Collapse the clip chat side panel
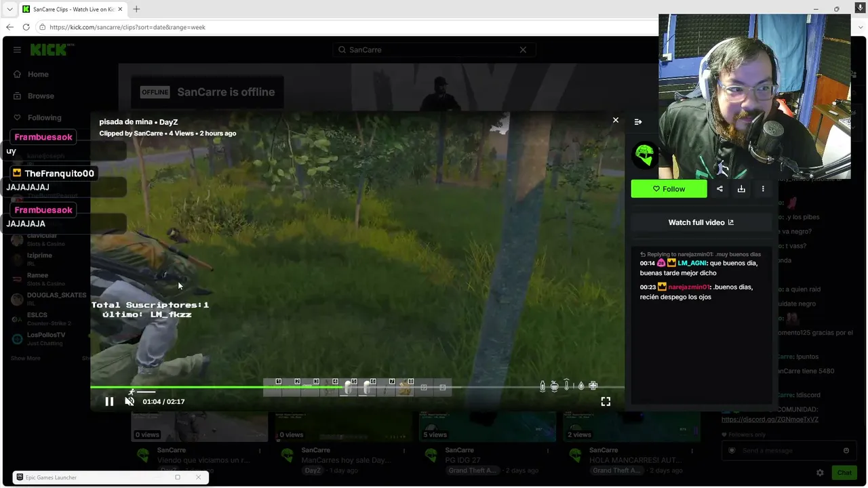868x488 pixels. click(x=638, y=122)
